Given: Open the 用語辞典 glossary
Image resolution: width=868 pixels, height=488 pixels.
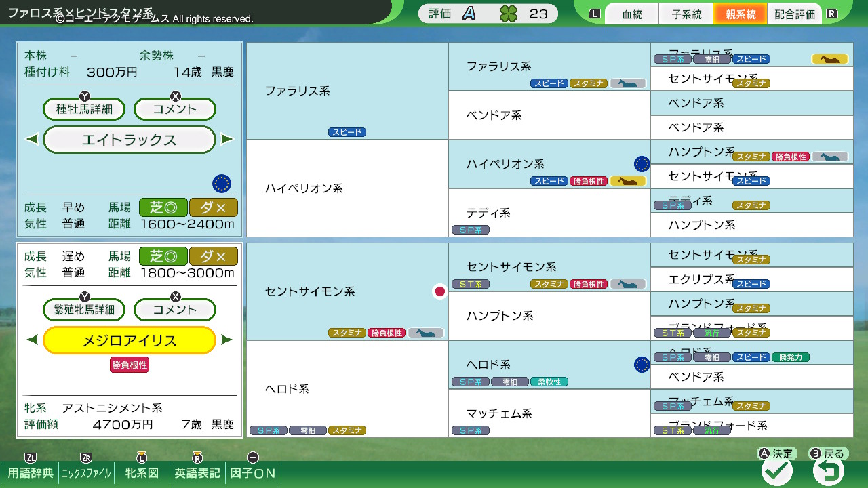Looking at the screenshot, I should pos(31,473).
